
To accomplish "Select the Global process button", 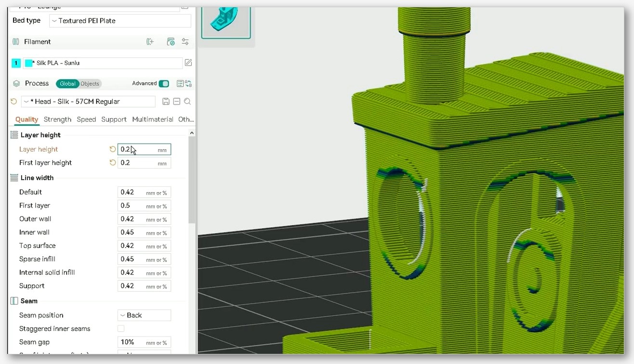I will (67, 84).
